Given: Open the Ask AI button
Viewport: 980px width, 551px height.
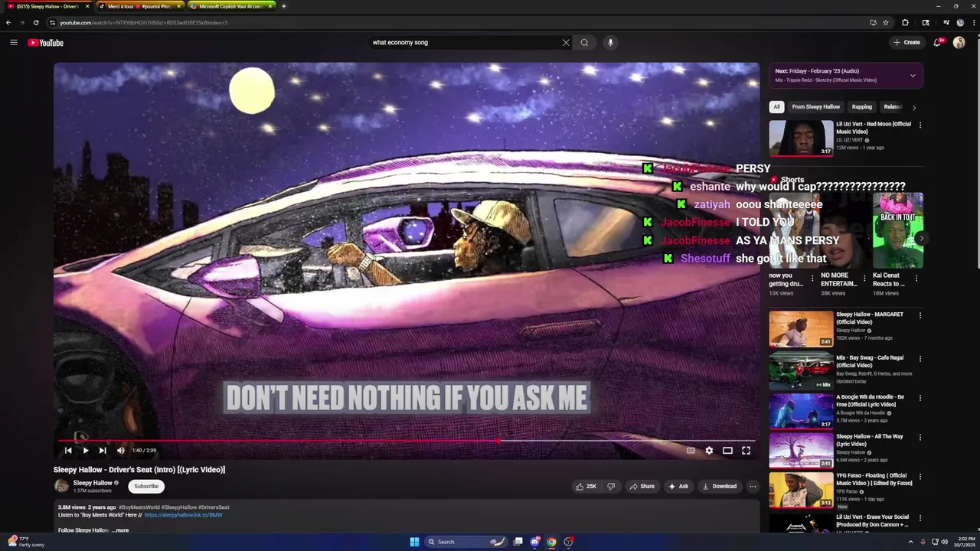Looking at the screenshot, I should 678,486.
